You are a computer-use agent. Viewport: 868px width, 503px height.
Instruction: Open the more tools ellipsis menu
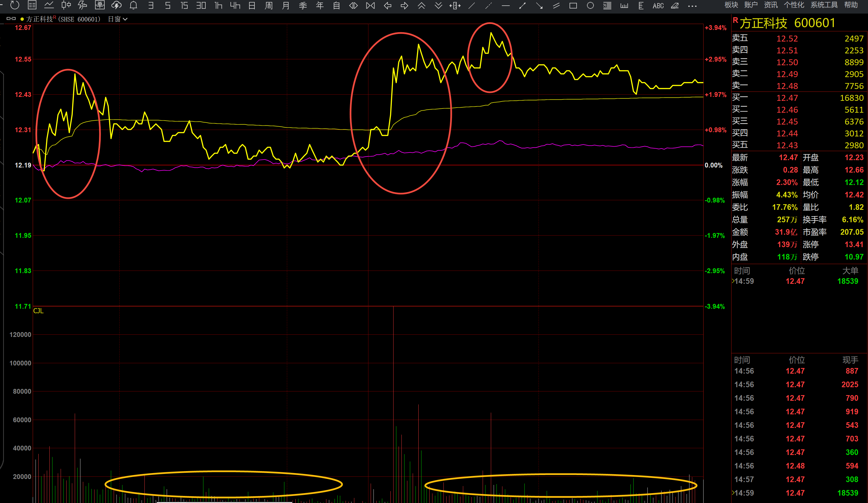[x=692, y=6]
